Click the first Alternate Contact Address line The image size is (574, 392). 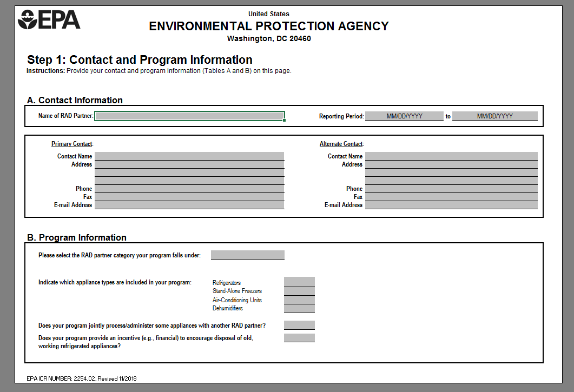(451, 164)
